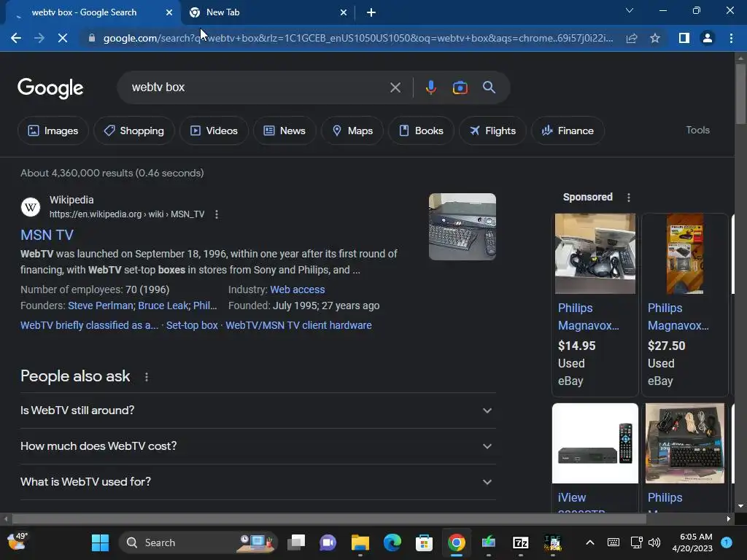Open options beside People also ask
The image size is (747, 560).
click(x=146, y=377)
